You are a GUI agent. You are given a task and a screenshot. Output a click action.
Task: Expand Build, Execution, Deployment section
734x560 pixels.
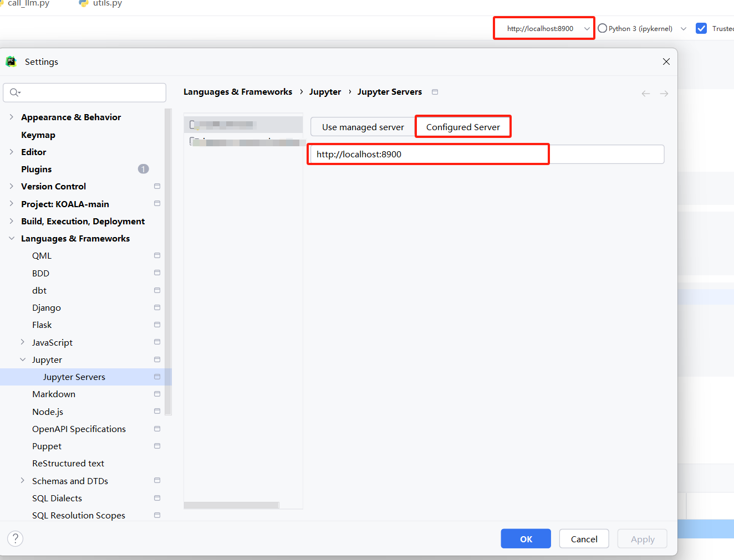coord(11,221)
